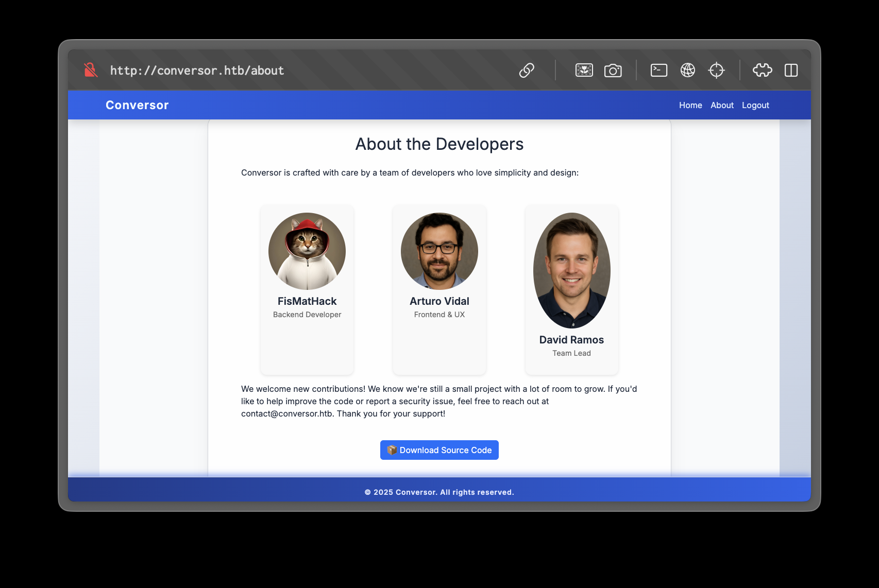This screenshot has height=588, width=879.
Task: Click FisMatHack's cat avatar image
Action: (307, 251)
